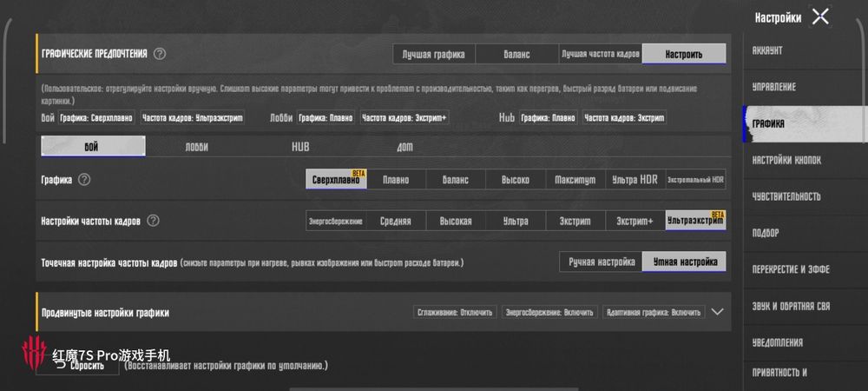Click the Настройки title text
The image size is (868, 391).
tap(778, 17)
